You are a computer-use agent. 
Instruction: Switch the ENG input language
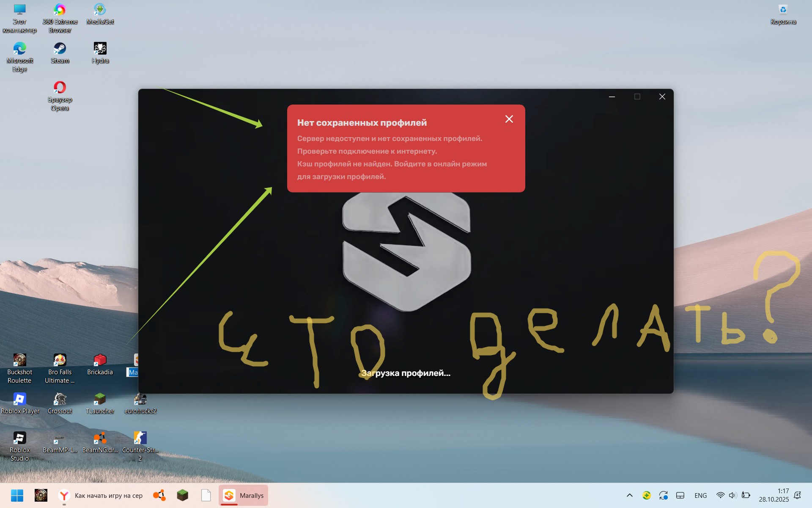(x=700, y=495)
